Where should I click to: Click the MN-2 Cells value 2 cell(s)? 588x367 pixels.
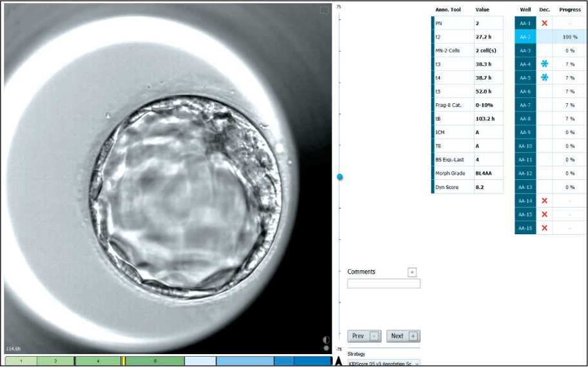pyautogui.click(x=488, y=51)
